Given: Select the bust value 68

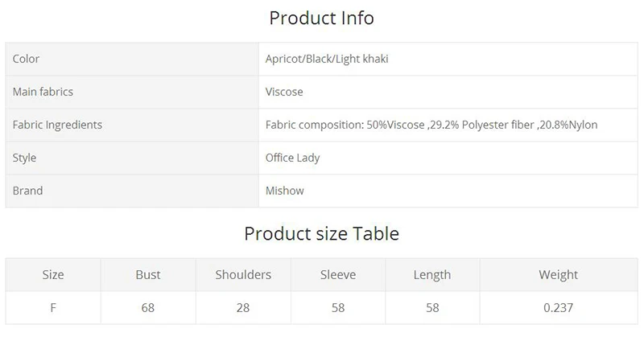Looking at the screenshot, I should coord(147,307).
